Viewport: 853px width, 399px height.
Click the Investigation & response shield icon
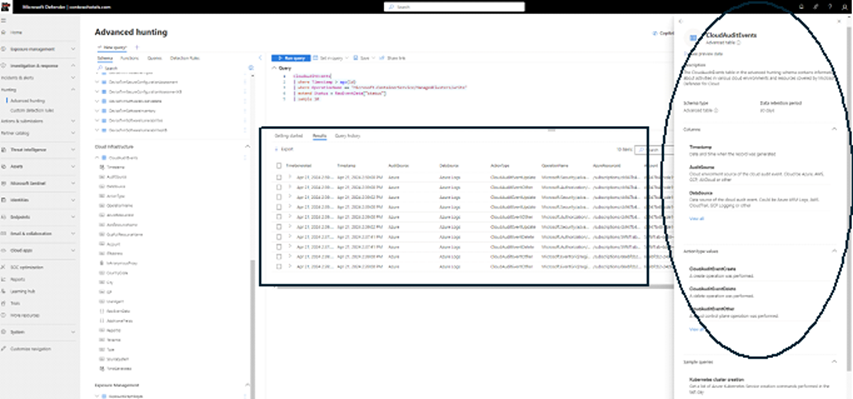[x=4, y=66]
